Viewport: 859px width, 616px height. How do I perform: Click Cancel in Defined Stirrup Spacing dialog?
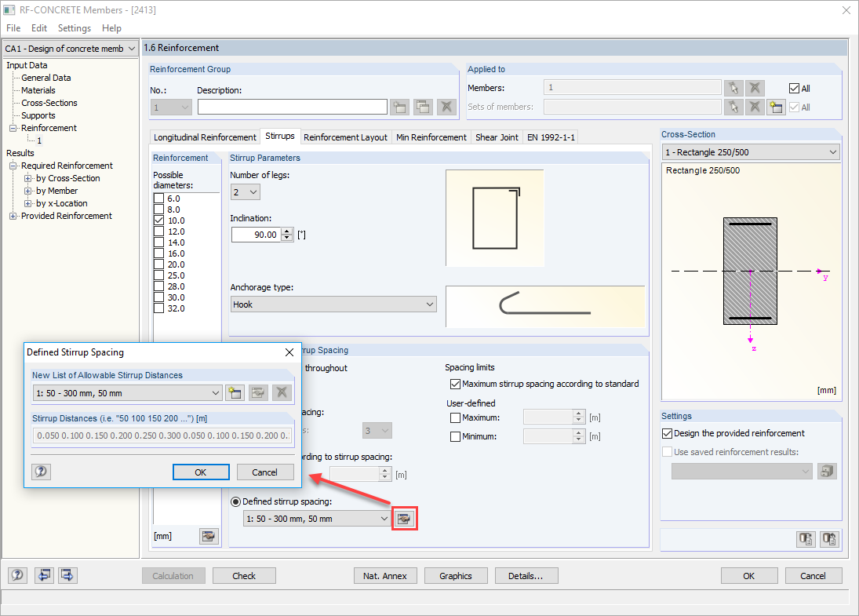pyautogui.click(x=265, y=472)
